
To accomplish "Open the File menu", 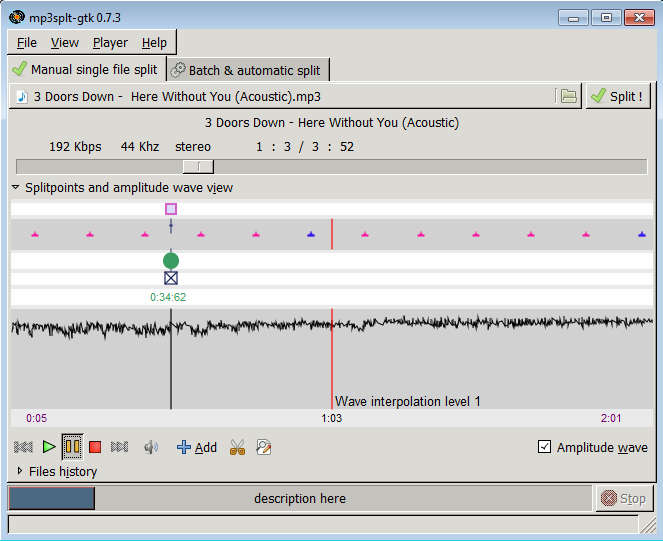I will point(27,43).
